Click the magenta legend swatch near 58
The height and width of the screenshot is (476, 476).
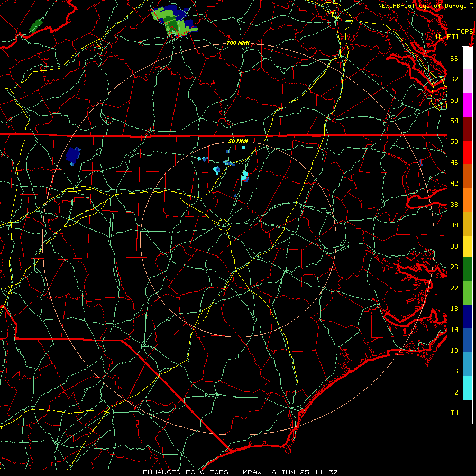467,105
